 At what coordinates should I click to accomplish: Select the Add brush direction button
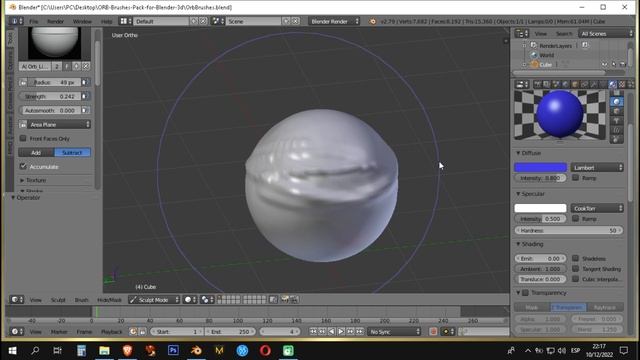pyautogui.click(x=36, y=153)
